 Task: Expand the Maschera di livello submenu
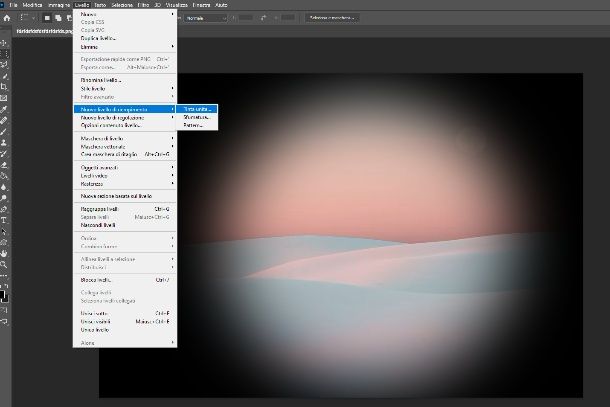click(125, 138)
